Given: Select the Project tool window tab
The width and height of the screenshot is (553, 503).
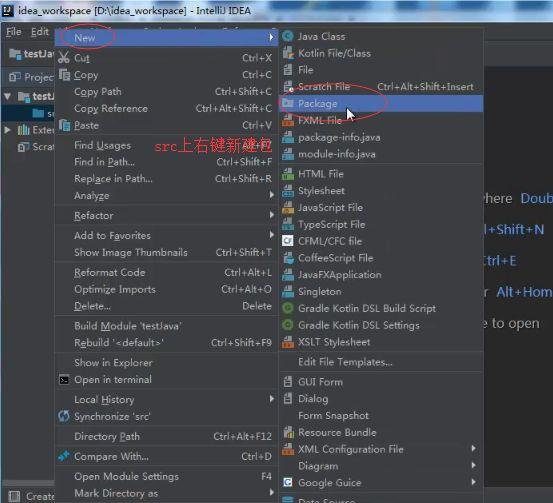Looking at the screenshot, I should tap(30, 77).
